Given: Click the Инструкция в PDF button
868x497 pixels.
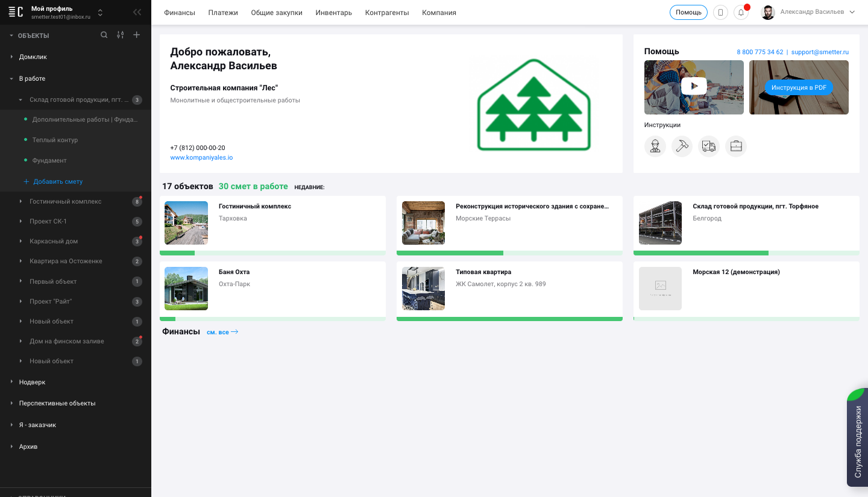Looking at the screenshot, I should [x=799, y=87].
